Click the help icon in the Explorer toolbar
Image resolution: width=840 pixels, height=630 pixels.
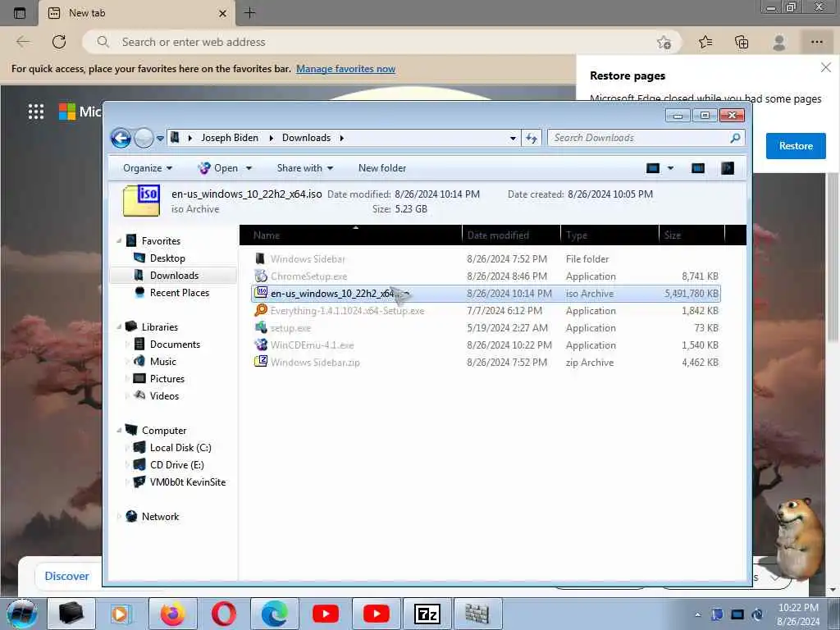(x=728, y=168)
